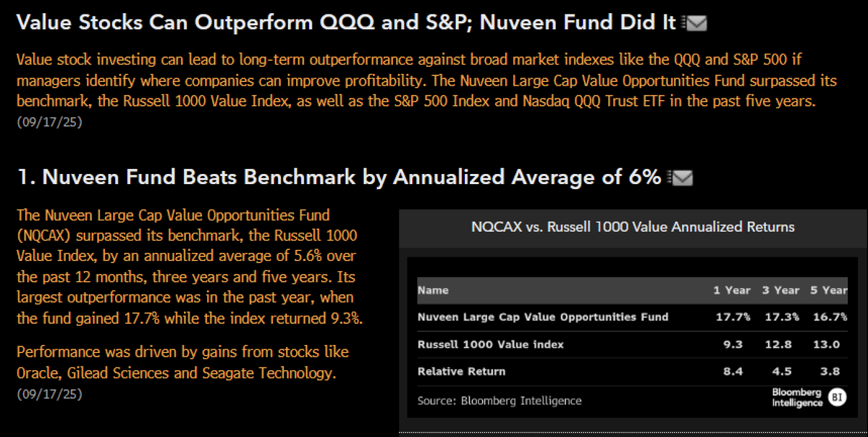Click the envelope icon beside the Value Stocks headline
This screenshot has width=868, height=437.
point(694,23)
